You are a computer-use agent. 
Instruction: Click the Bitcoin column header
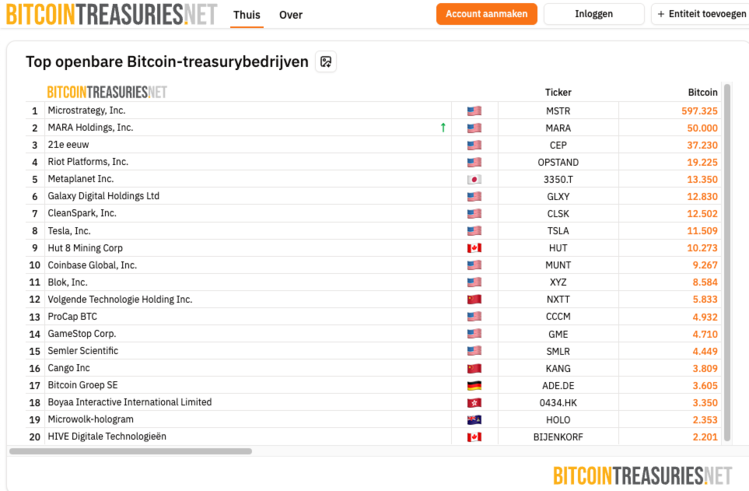click(703, 92)
